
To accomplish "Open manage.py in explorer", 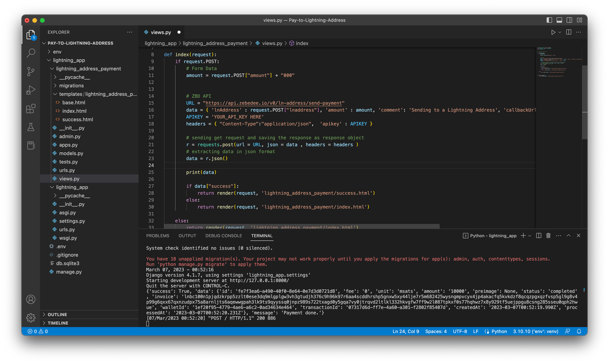I will 69,272.
